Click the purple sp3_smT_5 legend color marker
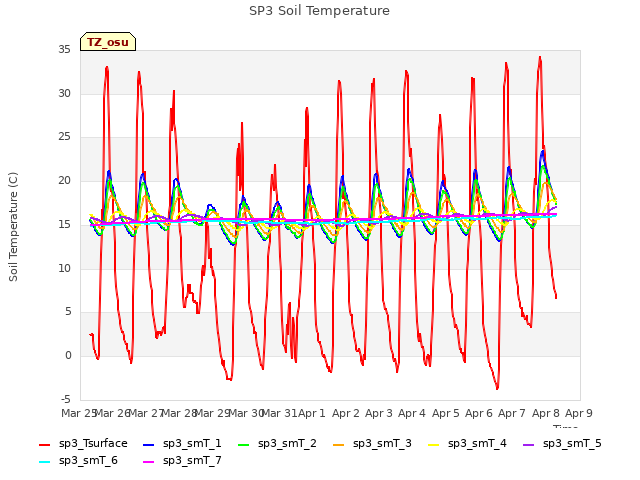 click(529, 445)
